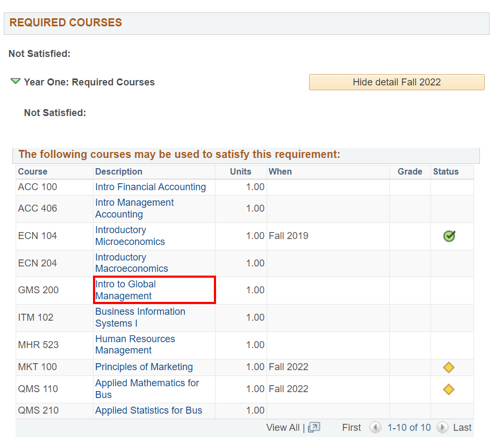Collapse Year One: Required Courses section
The height and width of the screenshot is (448, 495).
click(x=16, y=82)
